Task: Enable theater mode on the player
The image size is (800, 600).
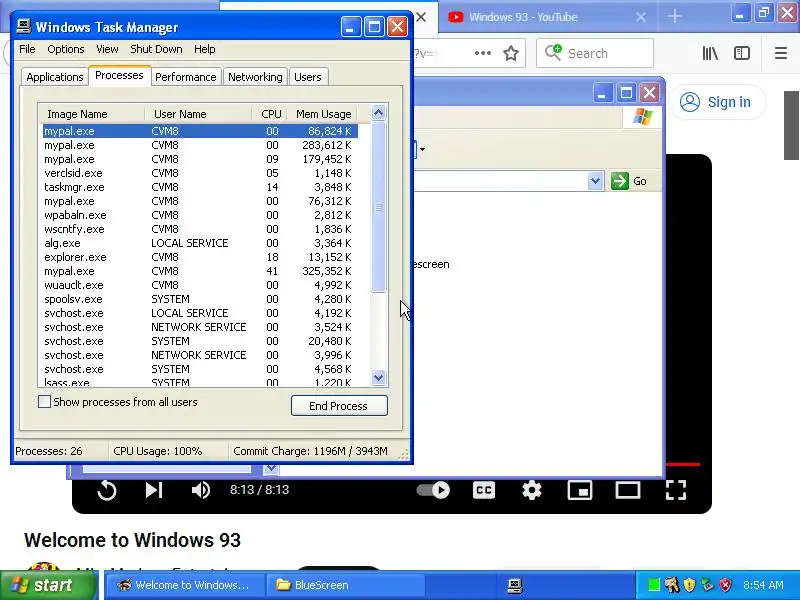Action: coord(628,490)
